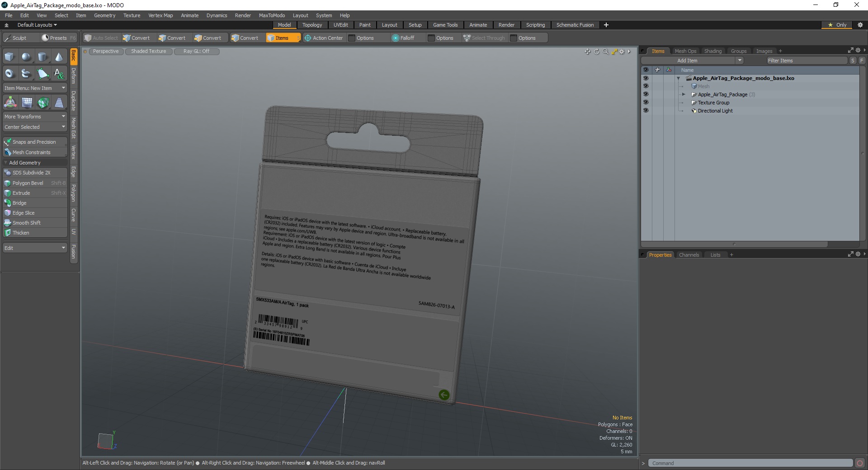Toggle visibility of Texture Group
The width and height of the screenshot is (868, 470).
tap(646, 103)
